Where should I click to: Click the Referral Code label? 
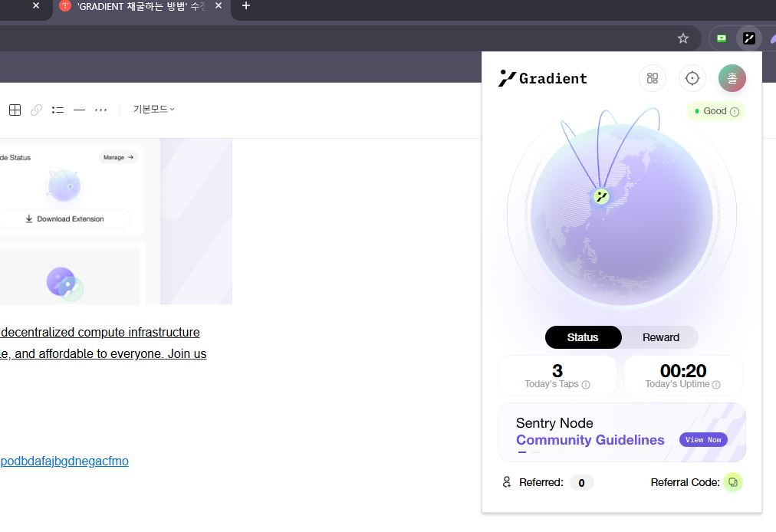[685, 482]
